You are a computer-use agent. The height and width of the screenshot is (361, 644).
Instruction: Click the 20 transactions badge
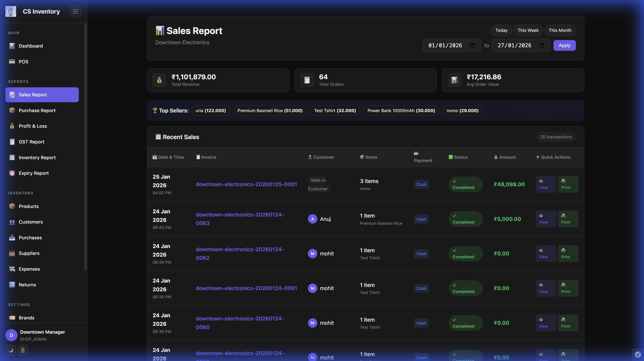click(556, 137)
